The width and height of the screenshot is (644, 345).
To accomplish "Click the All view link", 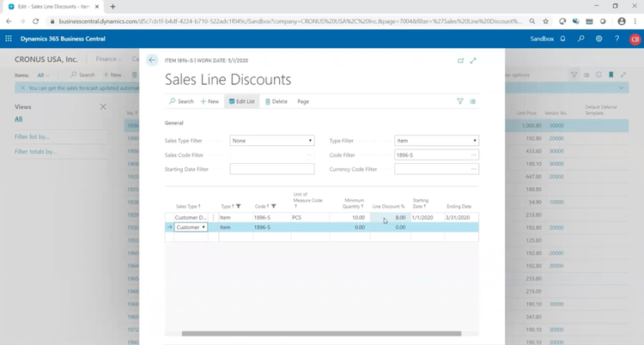I will pos(19,119).
